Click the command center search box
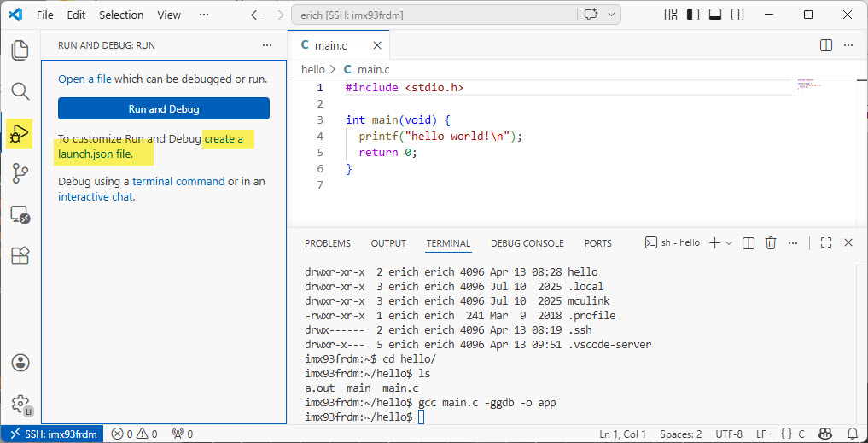This screenshot has height=443, width=868. [434, 15]
